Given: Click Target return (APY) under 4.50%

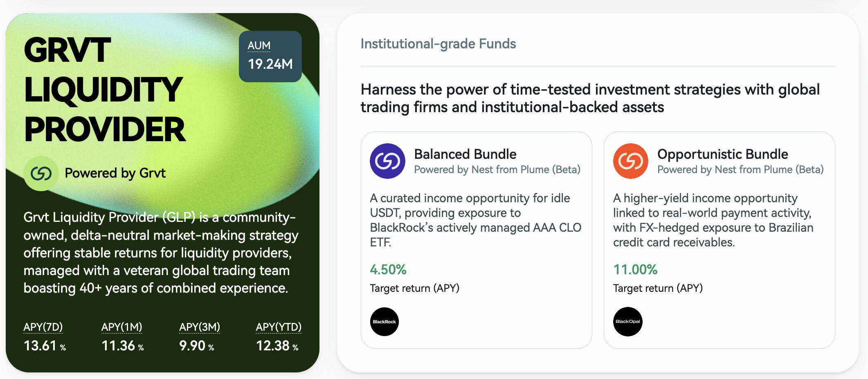Looking at the screenshot, I should (414, 288).
